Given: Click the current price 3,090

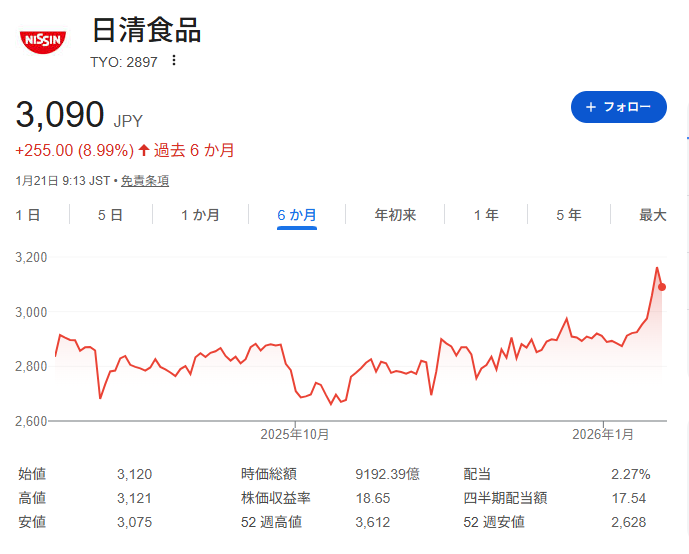Looking at the screenshot, I should [x=60, y=115].
